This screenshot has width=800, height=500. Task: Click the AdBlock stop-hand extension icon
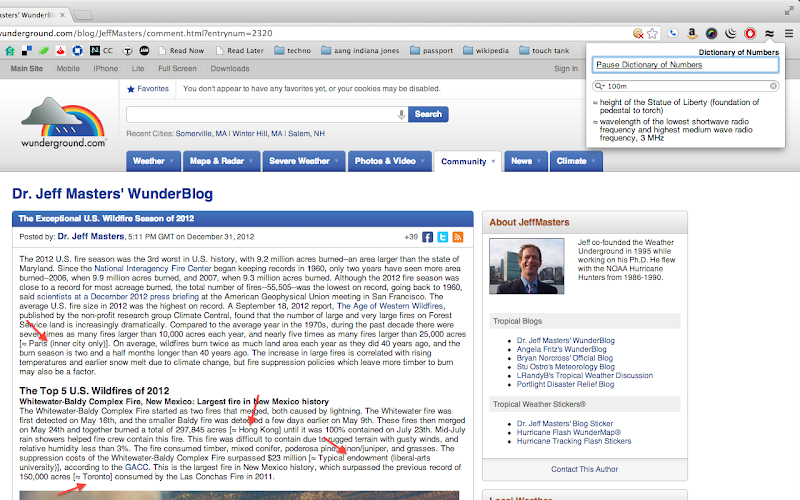point(750,34)
